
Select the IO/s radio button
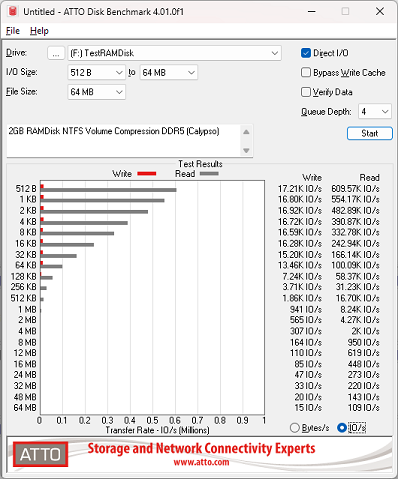pos(342,428)
